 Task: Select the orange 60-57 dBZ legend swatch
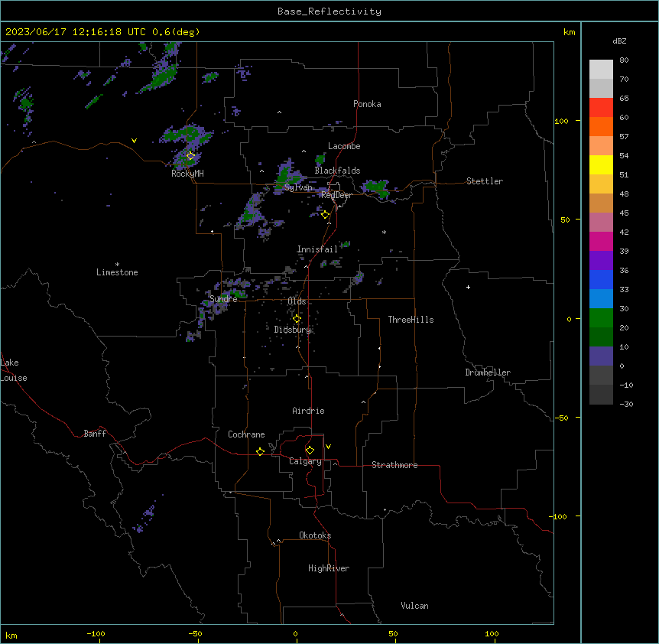[x=601, y=126]
